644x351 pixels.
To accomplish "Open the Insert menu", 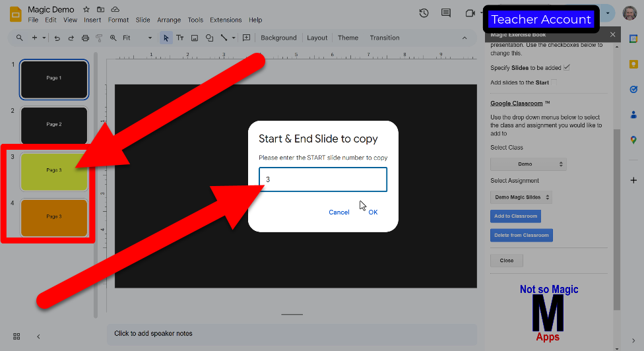I will pos(92,20).
